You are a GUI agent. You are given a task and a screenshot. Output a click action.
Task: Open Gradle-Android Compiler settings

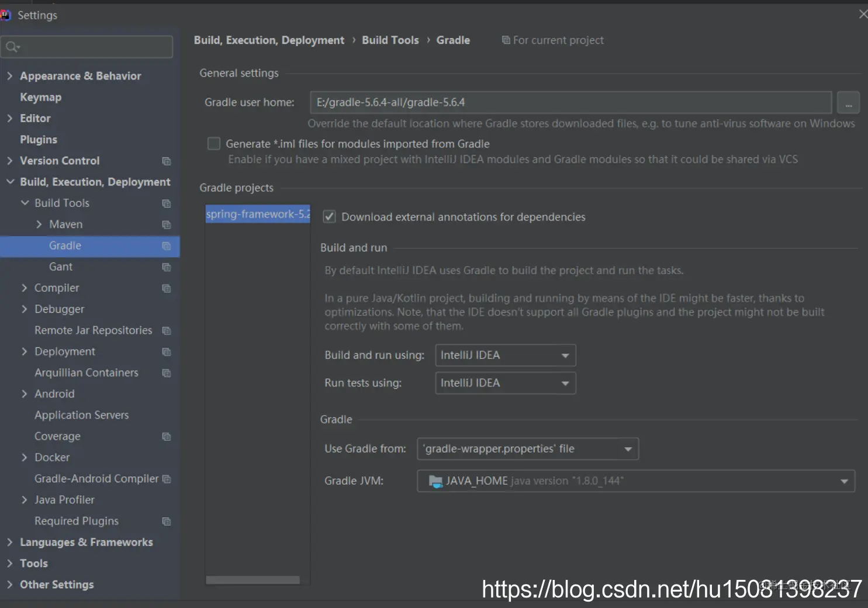click(x=96, y=479)
